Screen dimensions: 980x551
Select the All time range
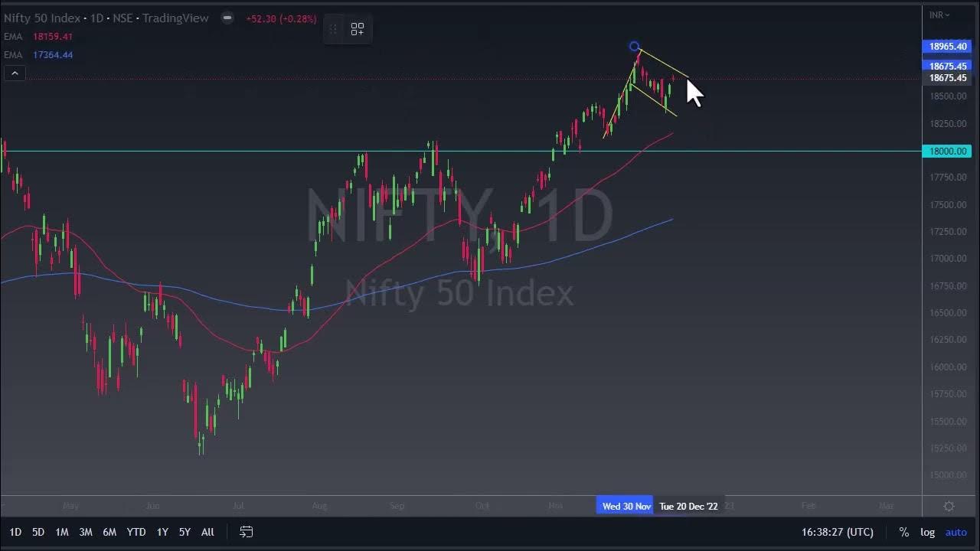pos(207,532)
